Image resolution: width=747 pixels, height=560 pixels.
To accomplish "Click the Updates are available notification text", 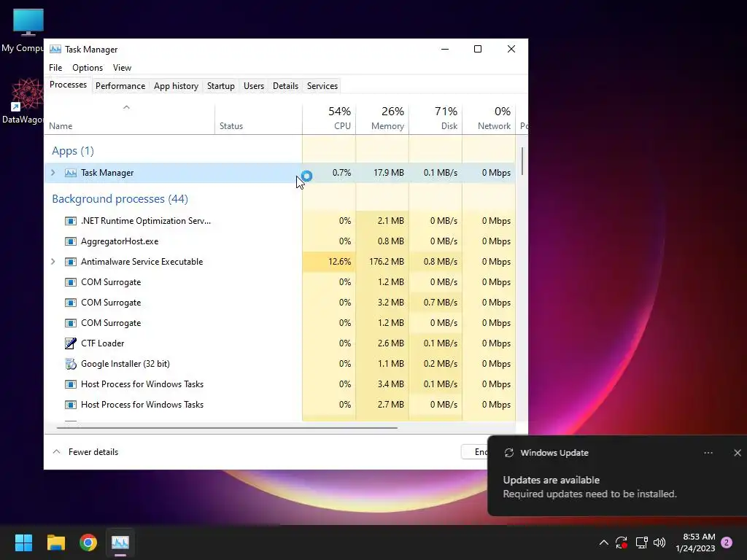I will pos(551,480).
